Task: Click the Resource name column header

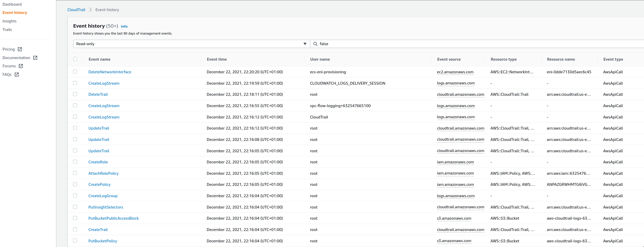Action: point(561,59)
